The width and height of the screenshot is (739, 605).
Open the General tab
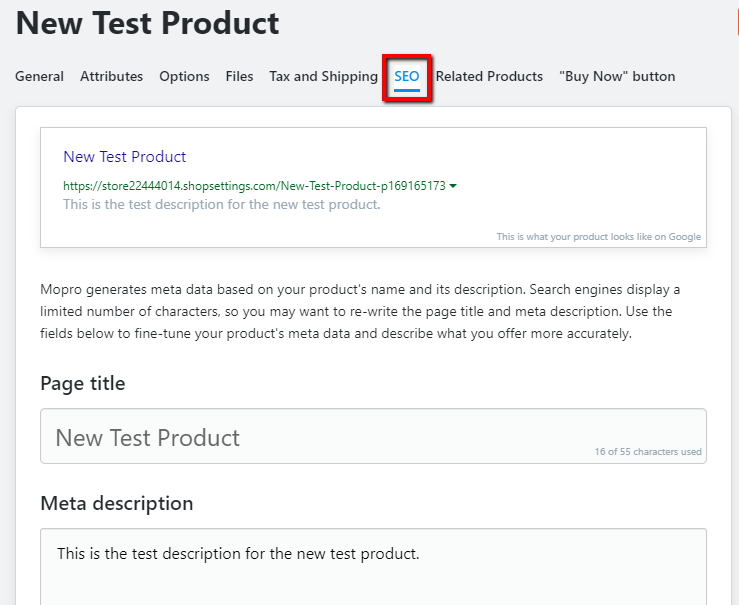pyautogui.click(x=39, y=76)
